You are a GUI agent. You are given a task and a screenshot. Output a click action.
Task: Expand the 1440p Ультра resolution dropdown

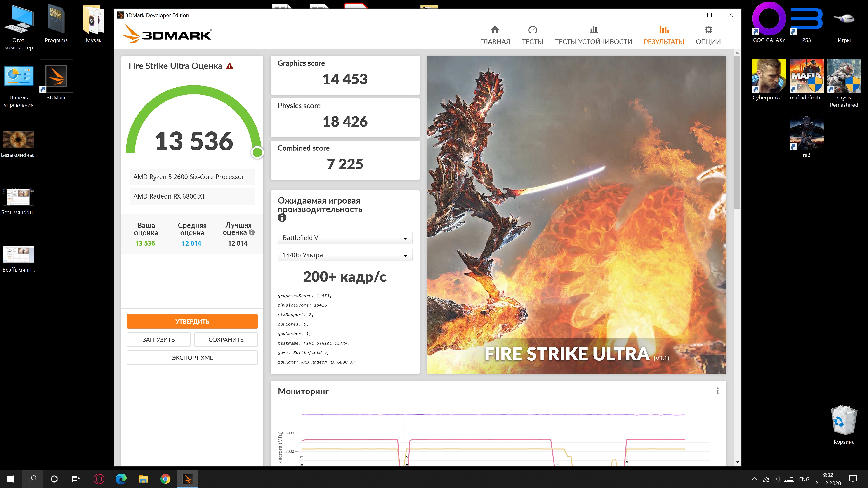345,255
